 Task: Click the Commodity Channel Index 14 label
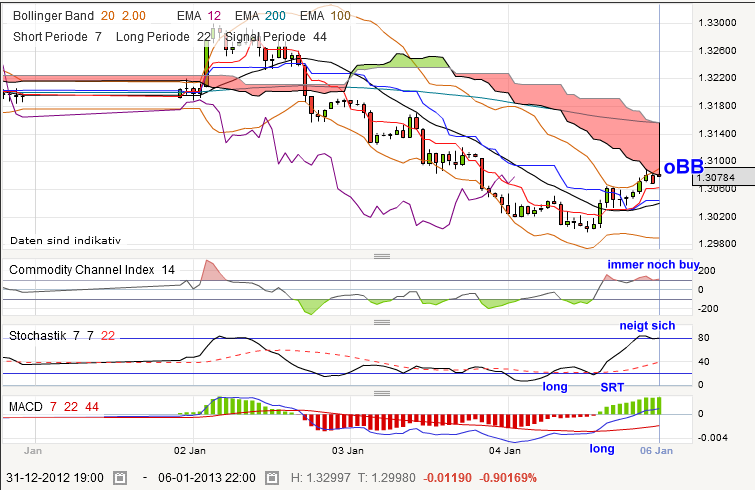(92, 270)
